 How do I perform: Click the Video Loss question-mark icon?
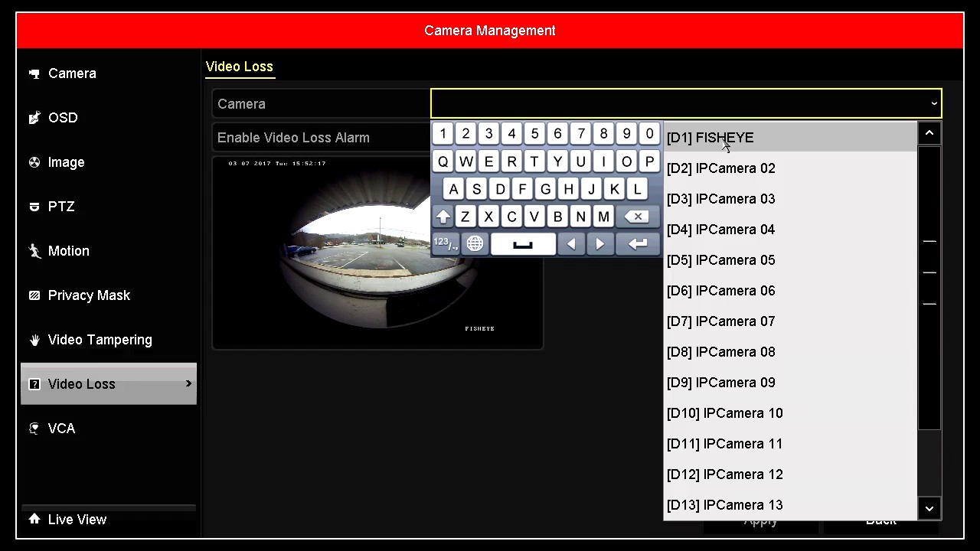[34, 384]
